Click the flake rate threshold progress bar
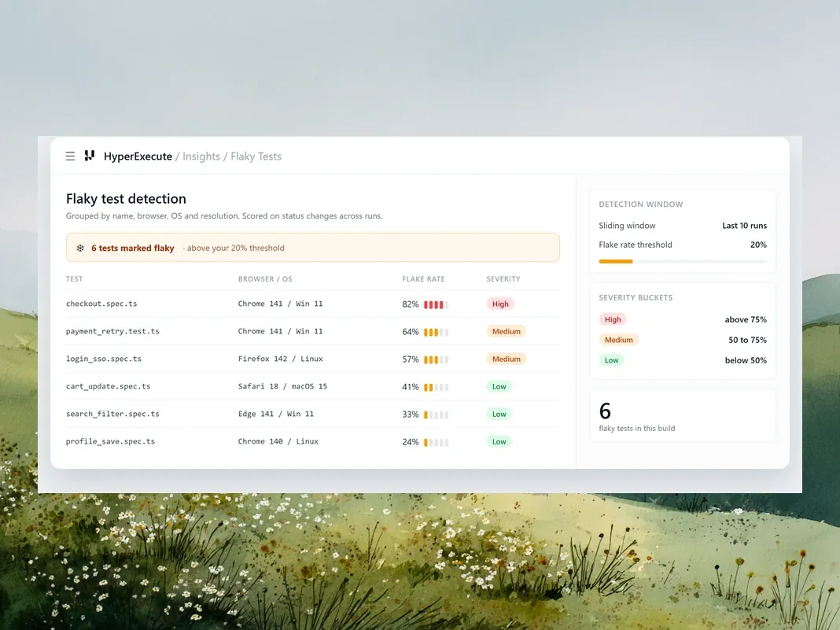The width and height of the screenshot is (840, 630). (x=683, y=261)
